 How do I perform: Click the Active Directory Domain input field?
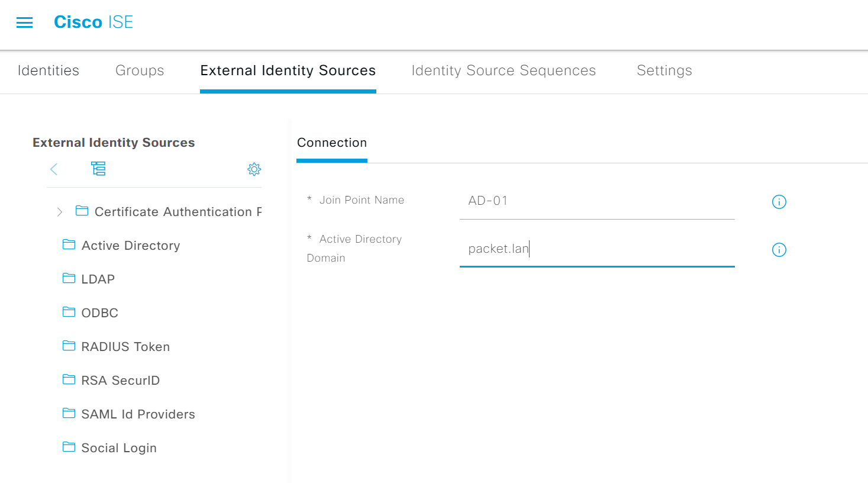[597, 249]
